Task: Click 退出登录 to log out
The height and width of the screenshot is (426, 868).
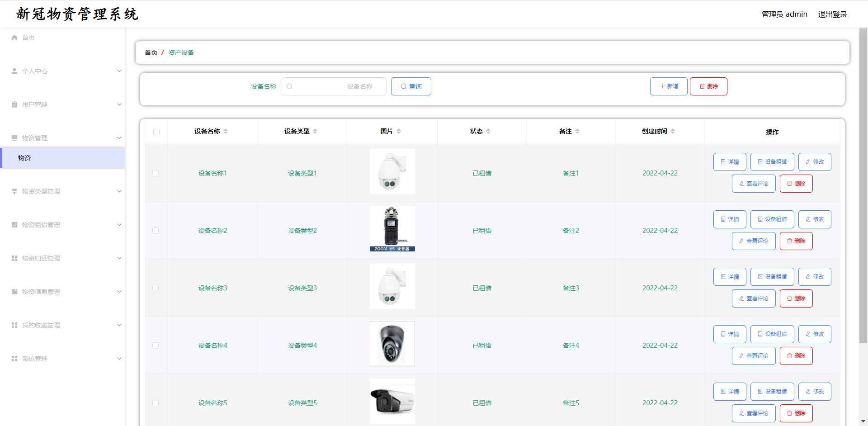Action: [832, 14]
